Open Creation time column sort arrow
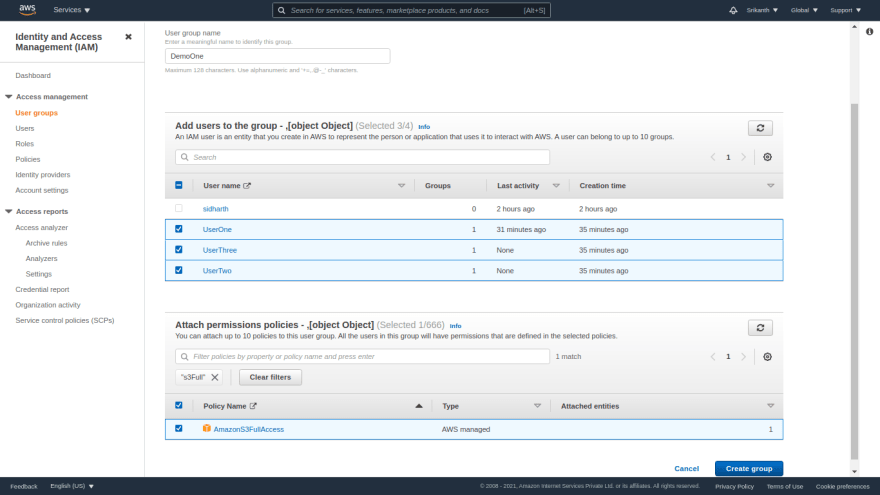The image size is (880, 495). (x=771, y=186)
